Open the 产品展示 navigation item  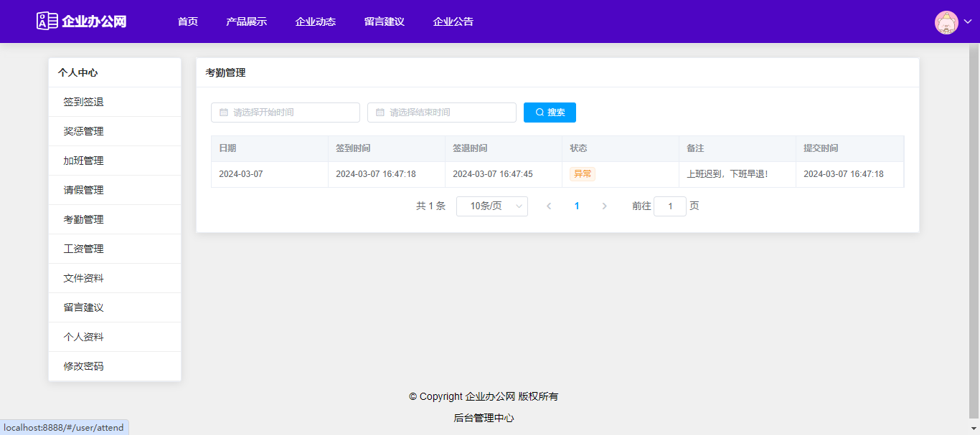tap(246, 21)
